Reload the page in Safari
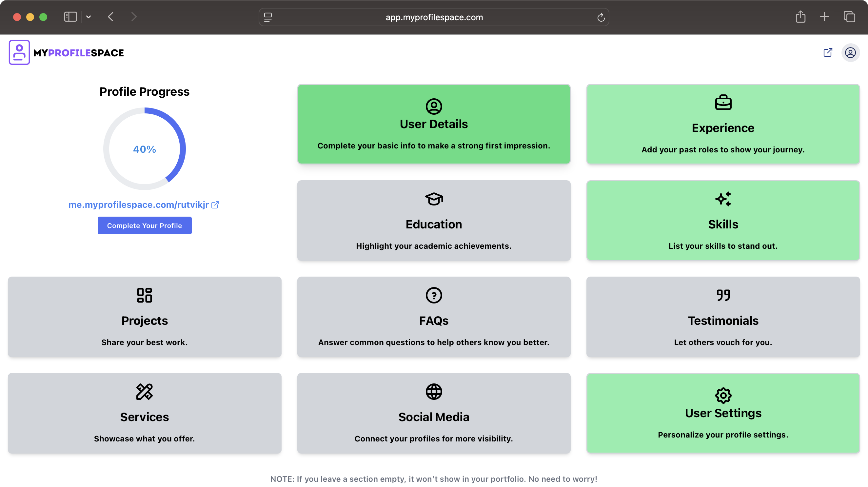The image size is (868, 487). (x=601, y=17)
